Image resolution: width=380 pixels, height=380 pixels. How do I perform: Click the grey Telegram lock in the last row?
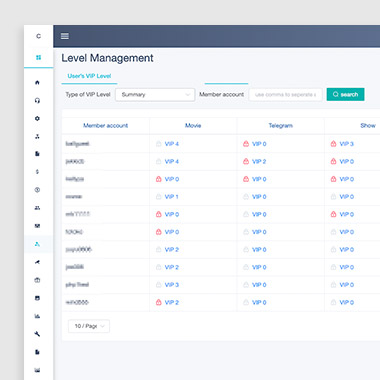[x=246, y=302]
